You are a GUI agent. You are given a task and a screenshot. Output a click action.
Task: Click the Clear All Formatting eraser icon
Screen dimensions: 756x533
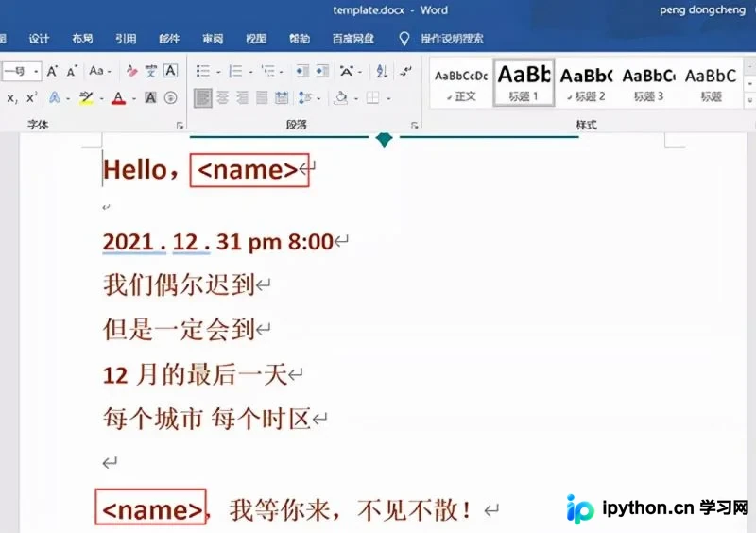[x=131, y=72]
